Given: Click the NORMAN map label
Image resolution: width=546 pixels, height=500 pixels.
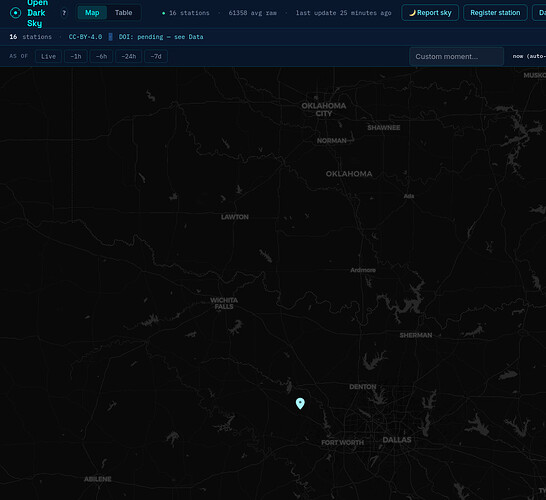Looking at the screenshot, I should pyautogui.click(x=332, y=141).
